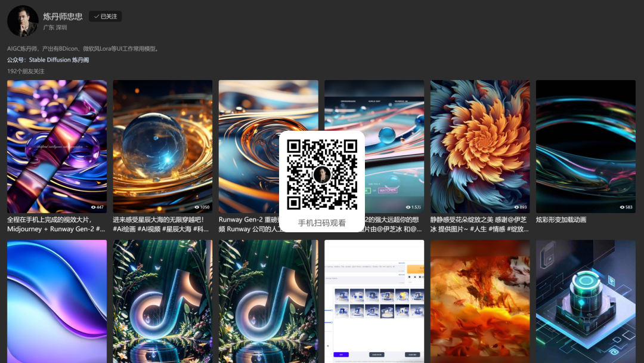This screenshot has height=363, width=644.
Task: Click the 583 view count eye icon
Action: tap(622, 207)
